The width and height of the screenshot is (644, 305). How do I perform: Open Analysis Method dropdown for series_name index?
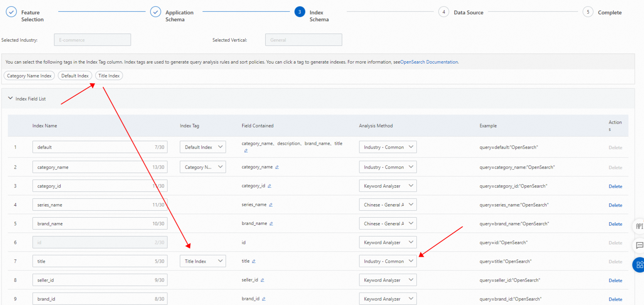point(388,205)
